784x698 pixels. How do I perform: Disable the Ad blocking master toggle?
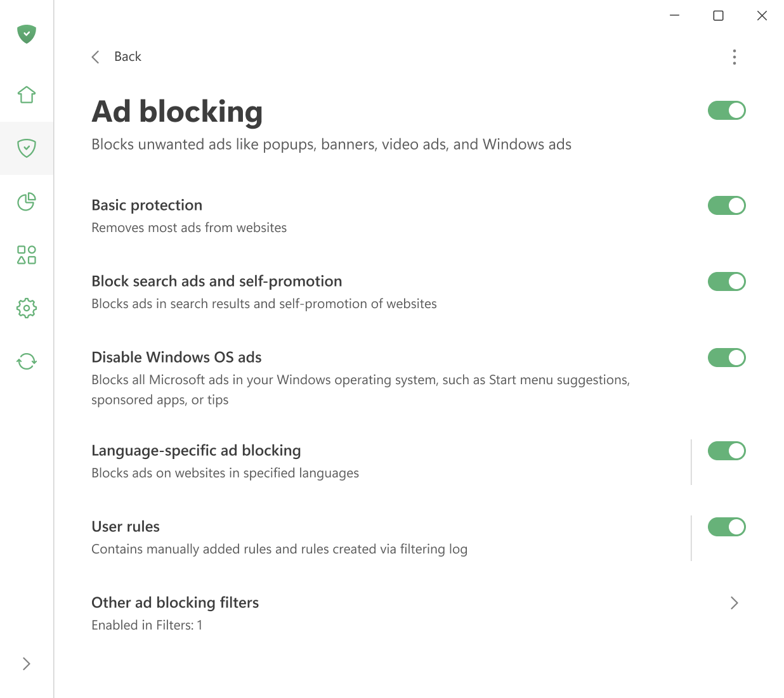pyautogui.click(x=726, y=110)
